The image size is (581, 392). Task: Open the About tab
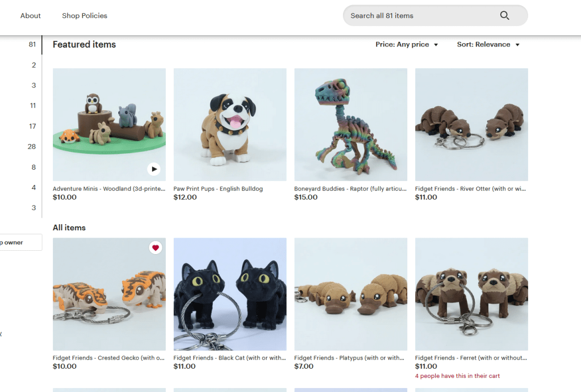[x=31, y=16]
